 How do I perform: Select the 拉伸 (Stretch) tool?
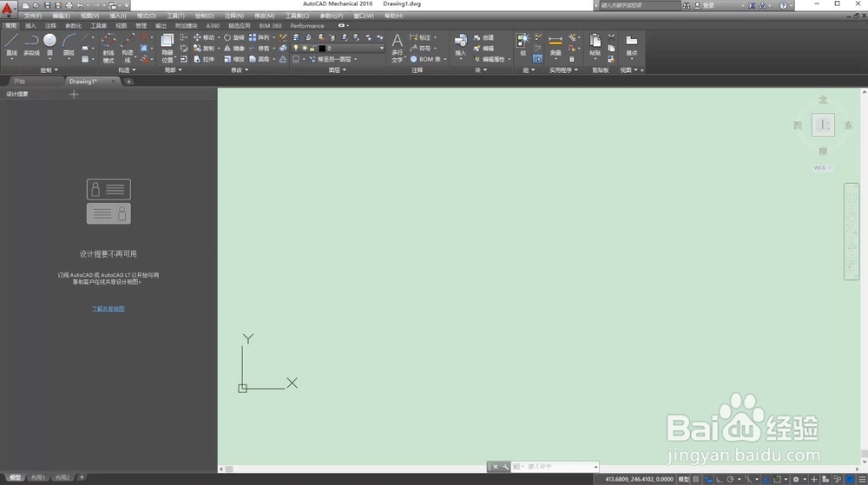[203, 59]
